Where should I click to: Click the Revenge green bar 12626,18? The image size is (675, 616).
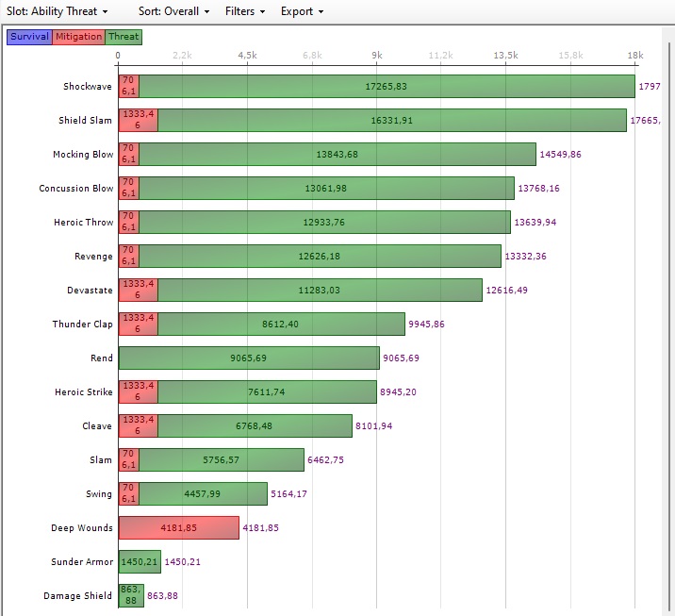pos(320,257)
